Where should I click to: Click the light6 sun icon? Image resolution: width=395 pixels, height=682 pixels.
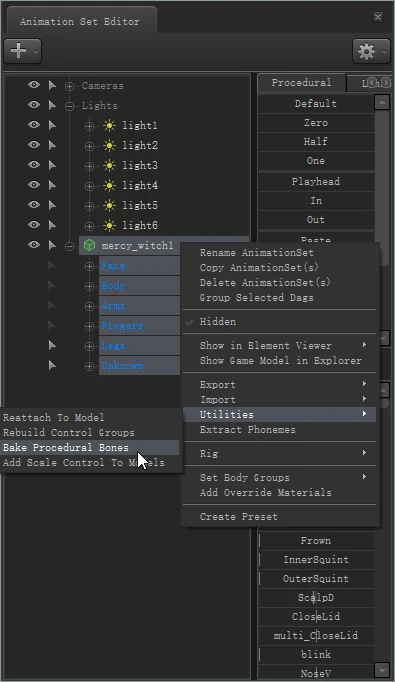(x=109, y=225)
